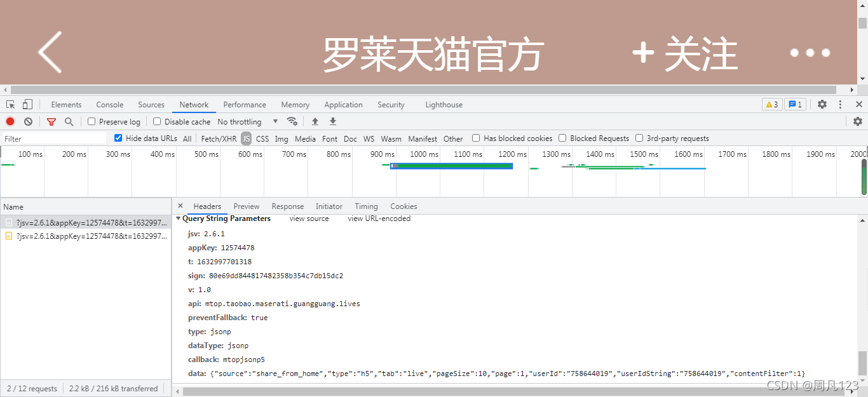The height and width of the screenshot is (397, 868).
Task: Uncheck the Hide data URLs checkbox
Action: 118,138
